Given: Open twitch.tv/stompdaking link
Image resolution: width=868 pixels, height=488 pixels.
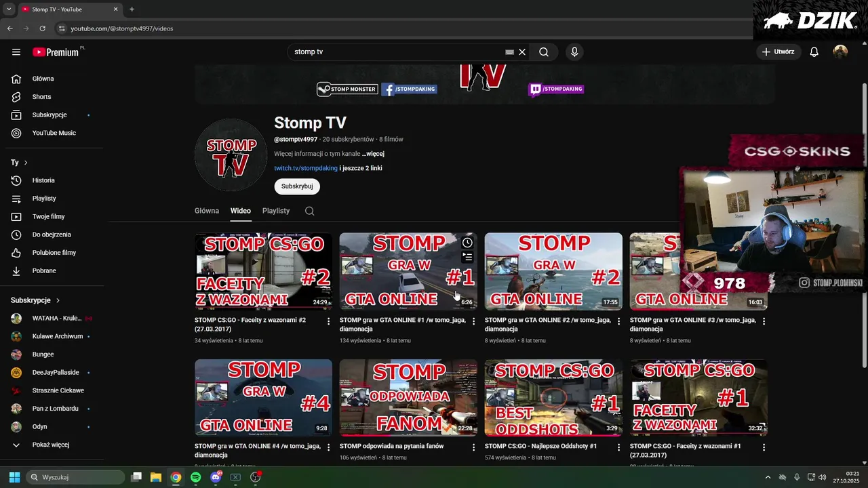Looking at the screenshot, I should tap(306, 168).
